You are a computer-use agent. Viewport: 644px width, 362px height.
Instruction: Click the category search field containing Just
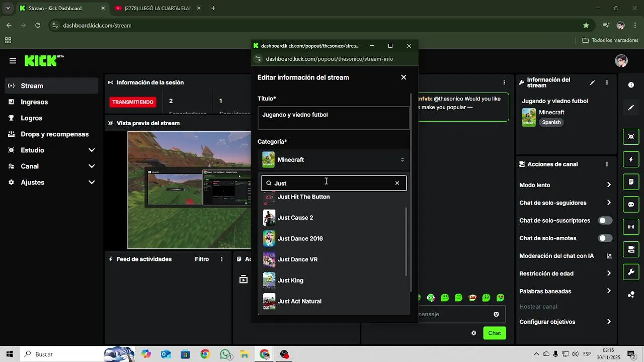[x=333, y=183]
